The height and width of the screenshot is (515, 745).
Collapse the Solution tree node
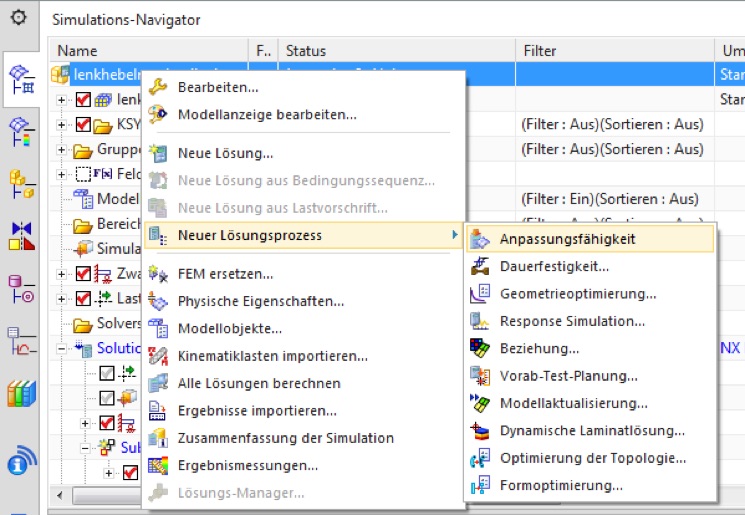click(x=62, y=348)
